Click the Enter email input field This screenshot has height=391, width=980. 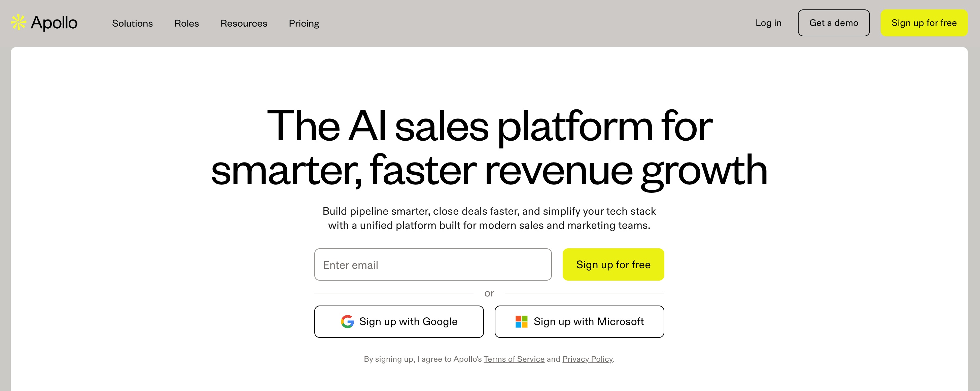click(432, 264)
